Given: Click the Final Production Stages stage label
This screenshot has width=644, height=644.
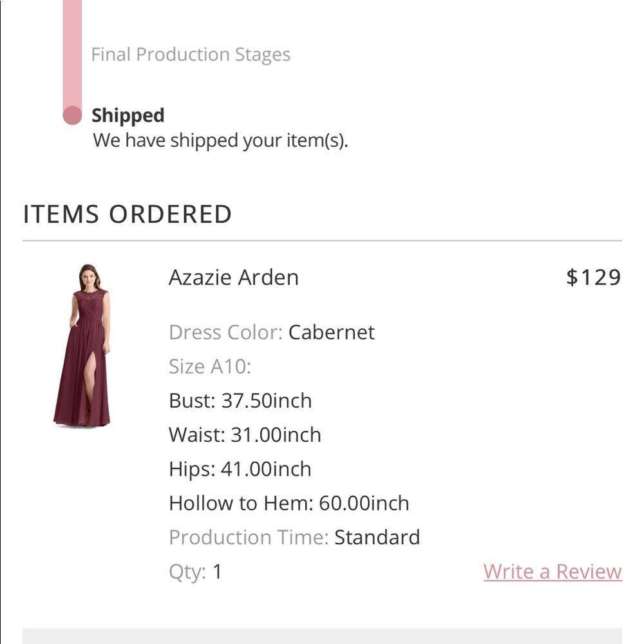Looking at the screenshot, I should (x=191, y=54).
